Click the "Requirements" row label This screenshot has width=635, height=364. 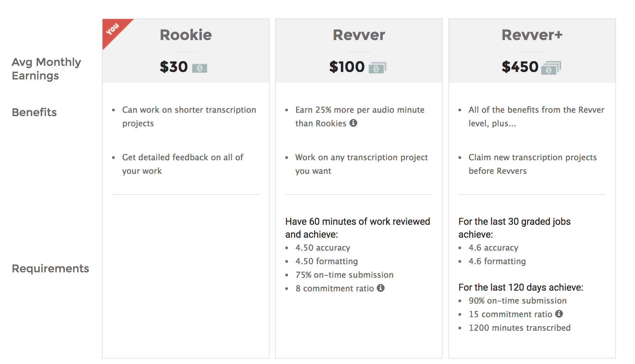(50, 269)
